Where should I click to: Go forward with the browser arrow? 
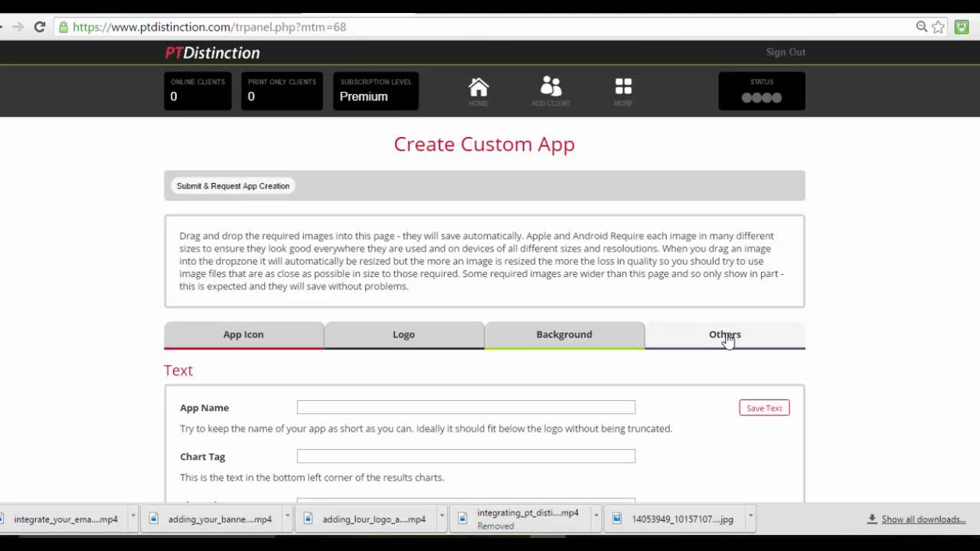(x=18, y=27)
